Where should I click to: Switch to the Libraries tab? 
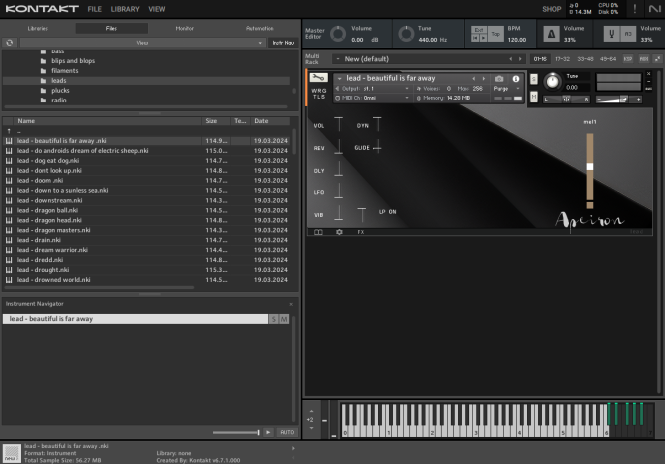38,28
